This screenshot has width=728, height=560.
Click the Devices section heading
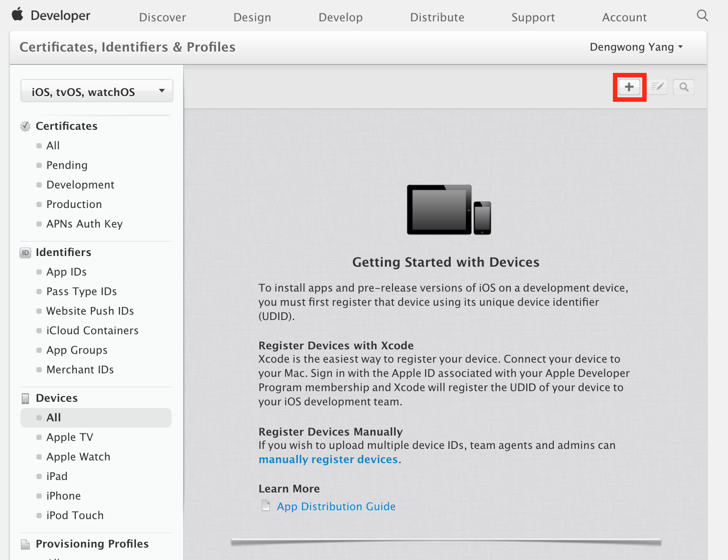click(57, 398)
